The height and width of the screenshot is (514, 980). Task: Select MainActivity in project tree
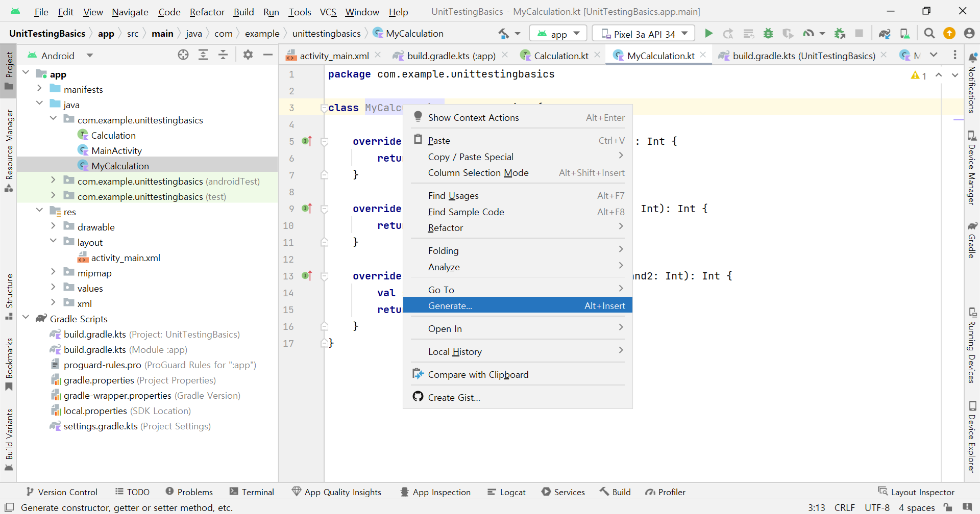coord(116,150)
